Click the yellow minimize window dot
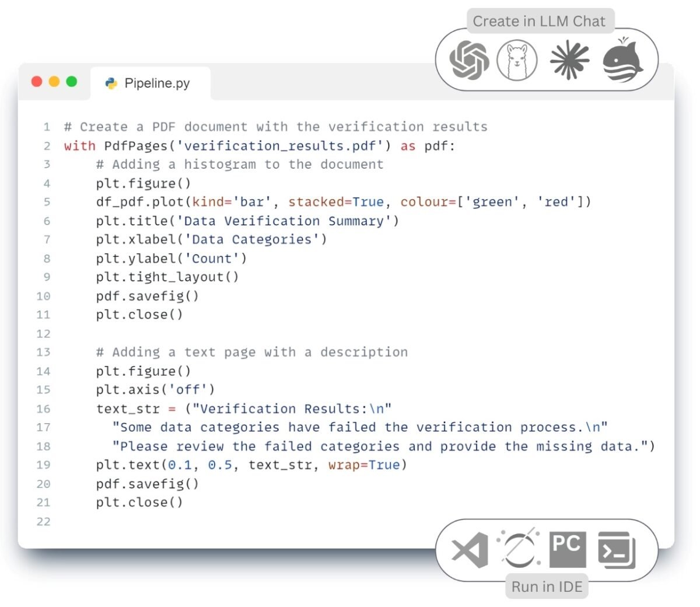This screenshot has width=700, height=607. 54,82
